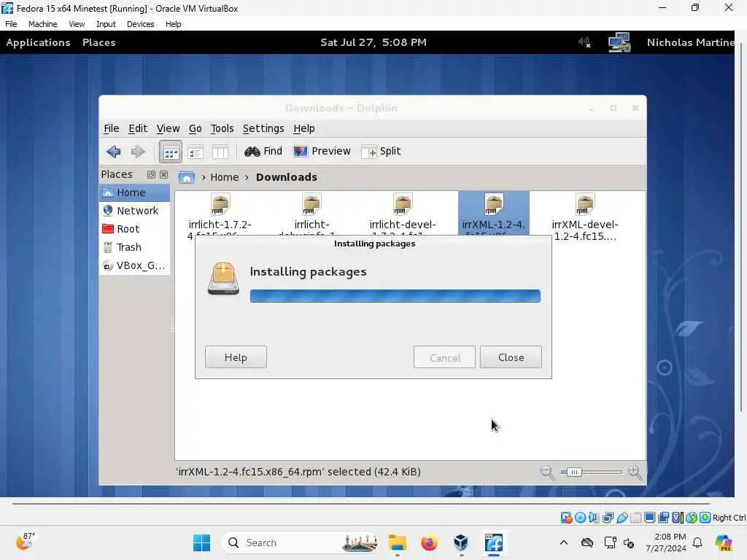
Task: Click the Windows clock showing 2:08 PM
Action: pyautogui.click(x=666, y=542)
